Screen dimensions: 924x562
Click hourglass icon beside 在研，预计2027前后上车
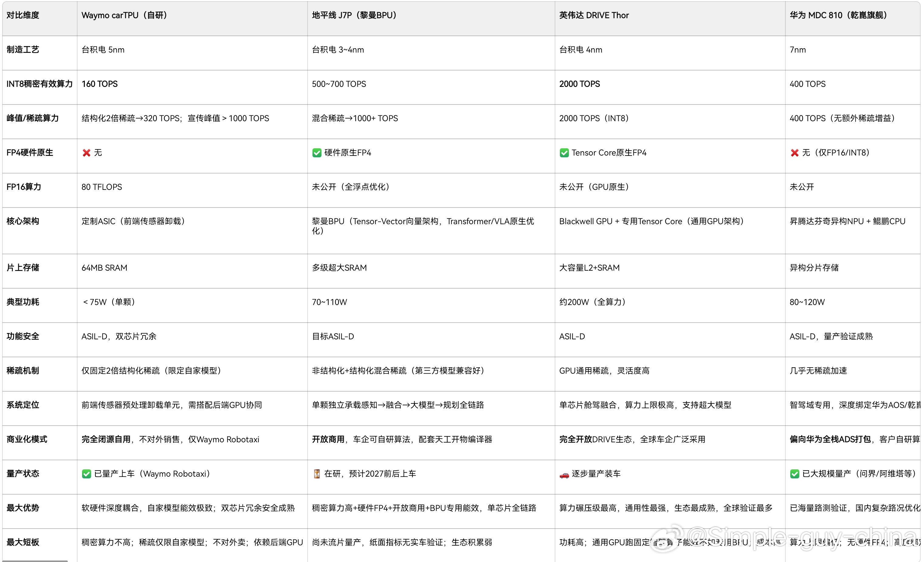pyautogui.click(x=317, y=474)
